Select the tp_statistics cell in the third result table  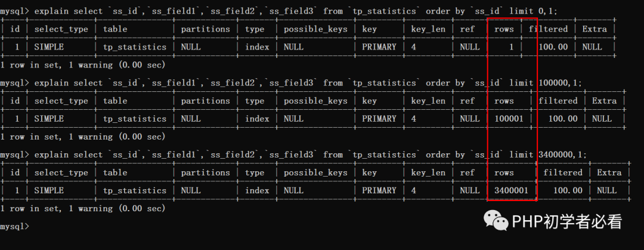point(135,190)
